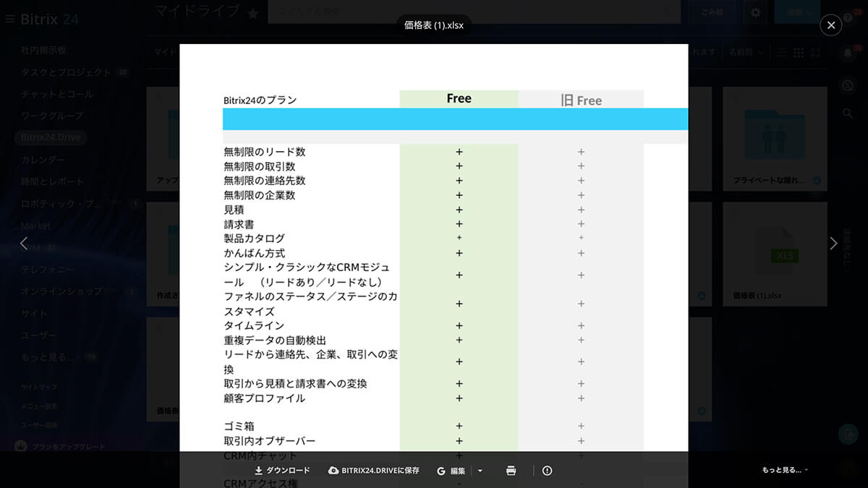Expand the dropdown arrow next to 編集
Viewport: 868px width, 488px height.
[x=480, y=471]
